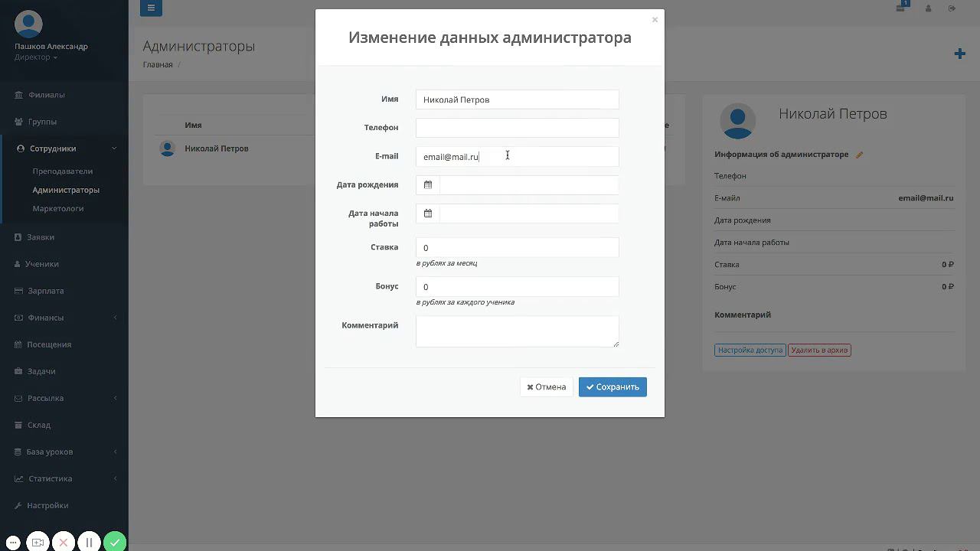
Task: Open calendar icon for Дата рождения
Action: (x=428, y=185)
